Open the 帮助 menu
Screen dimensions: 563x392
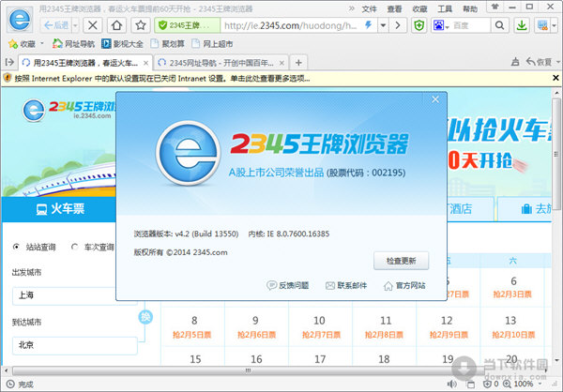click(470, 9)
